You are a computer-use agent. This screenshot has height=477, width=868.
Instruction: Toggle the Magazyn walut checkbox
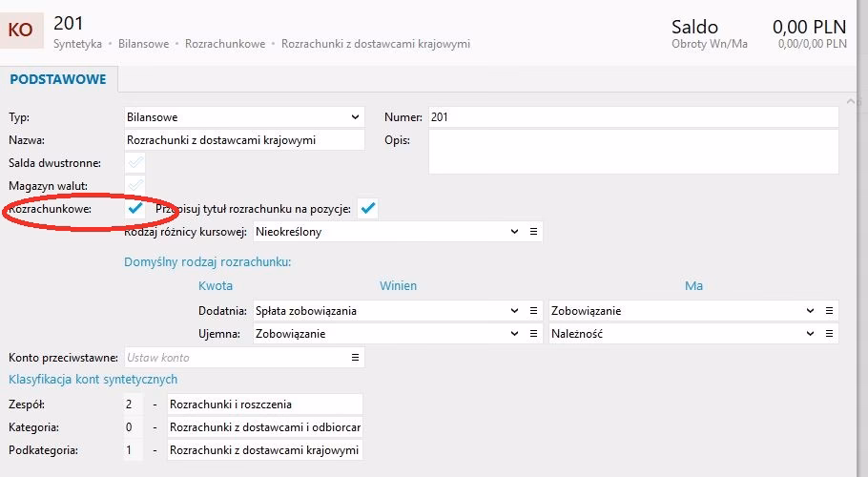point(135,185)
